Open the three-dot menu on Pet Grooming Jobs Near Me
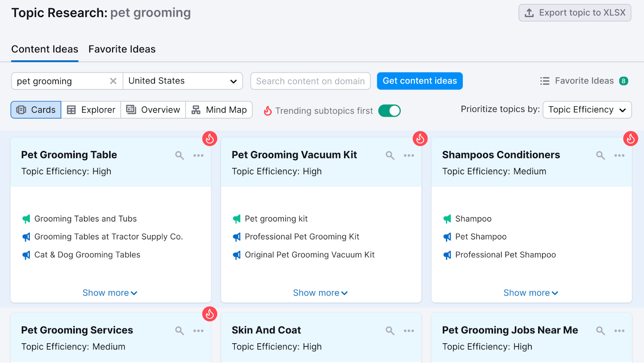 click(619, 330)
